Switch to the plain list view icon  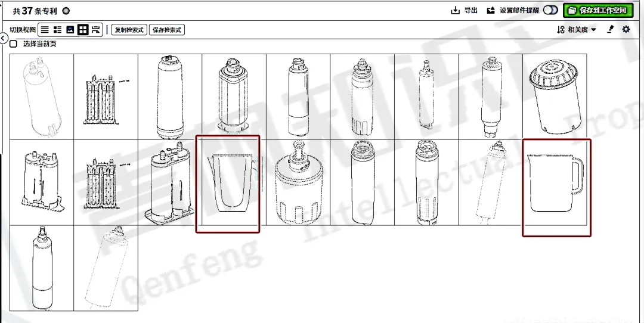[x=45, y=30]
